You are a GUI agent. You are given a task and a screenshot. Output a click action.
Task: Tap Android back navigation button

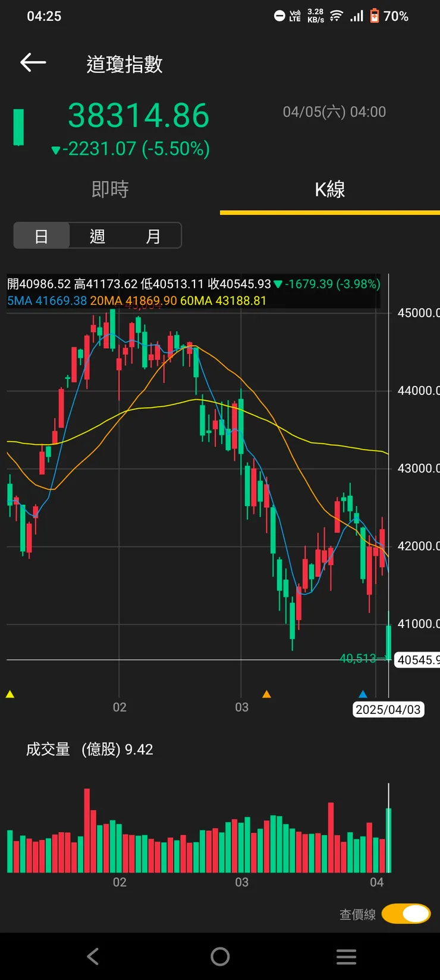[93, 956]
